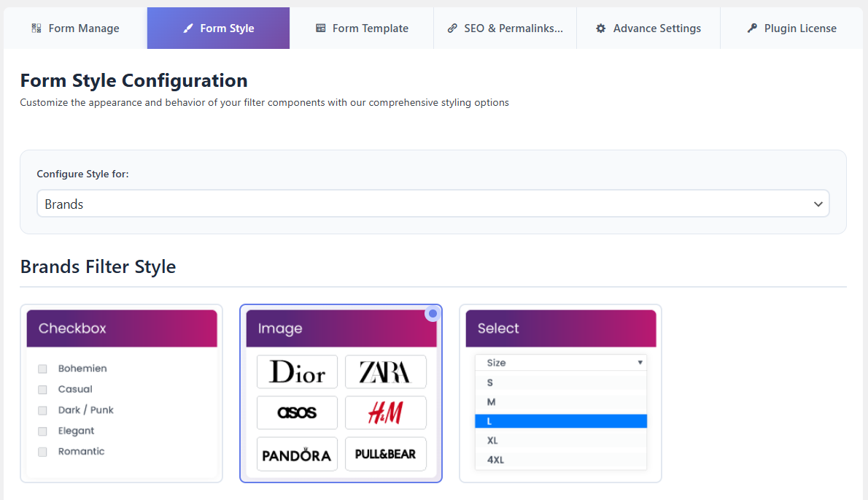Click the asos brand logo
868x500 pixels.
[x=298, y=412]
